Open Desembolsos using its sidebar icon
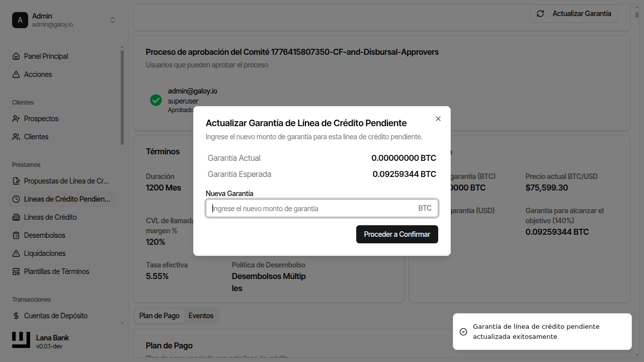 [x=17, y=235]
